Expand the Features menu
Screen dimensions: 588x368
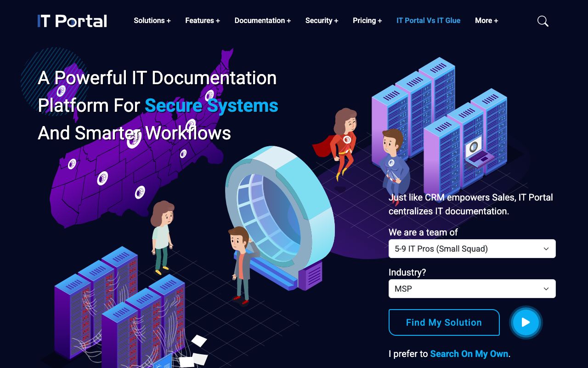pos(203,21)
